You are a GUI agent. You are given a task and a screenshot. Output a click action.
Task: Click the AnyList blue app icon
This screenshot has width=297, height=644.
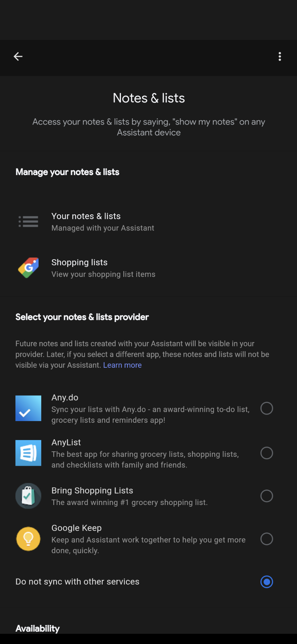[28, 453]
